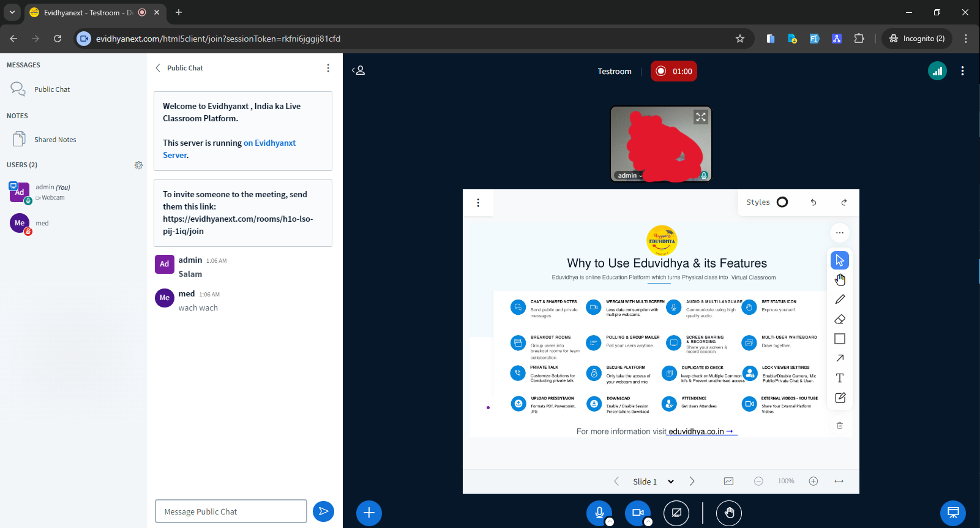Select the whiteboard text tool
The image size is (980, 528).
[x=840, y=378]
